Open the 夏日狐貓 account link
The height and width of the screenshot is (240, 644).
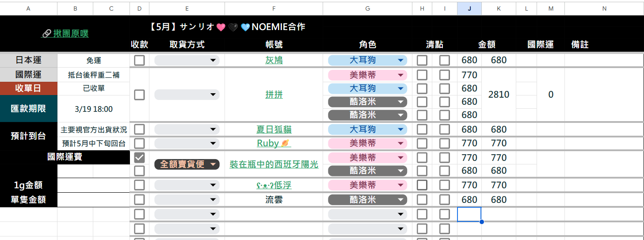tap(274, 130)
